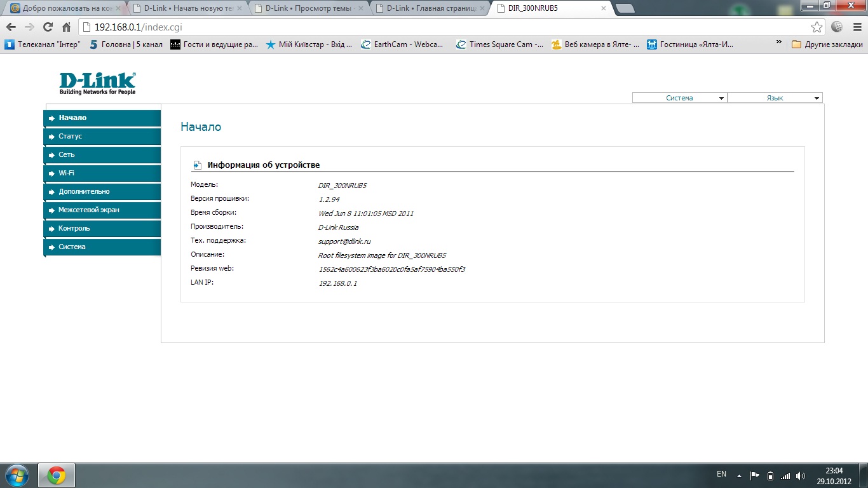Open the 'Другие закладки' folder
868x488 pixels.
[827, 44]
